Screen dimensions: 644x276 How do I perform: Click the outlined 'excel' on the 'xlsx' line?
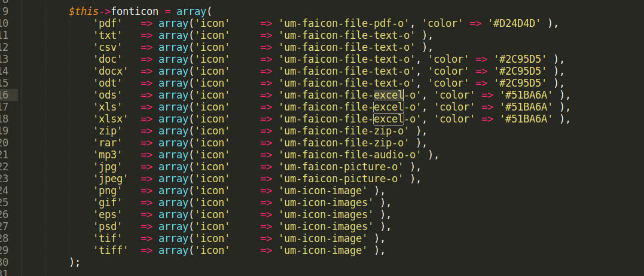pyautogui.click(x=388, y=119)
